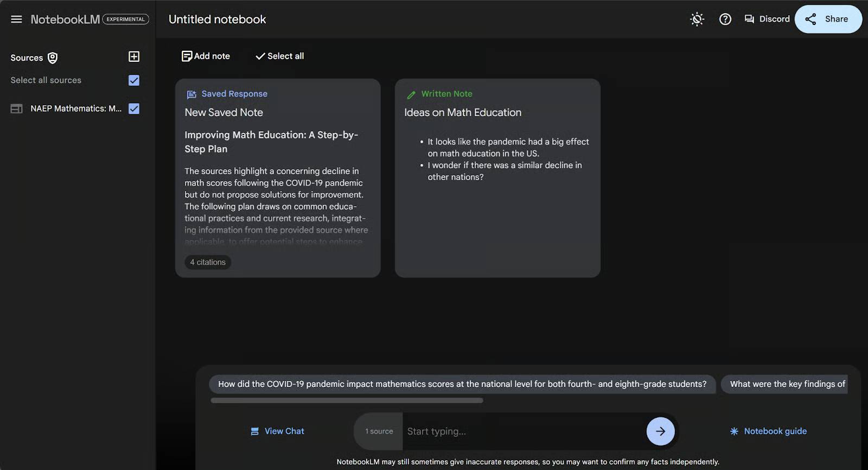Click the Untitled notebook title
This screenshot has width=868, height=470.
218,20
